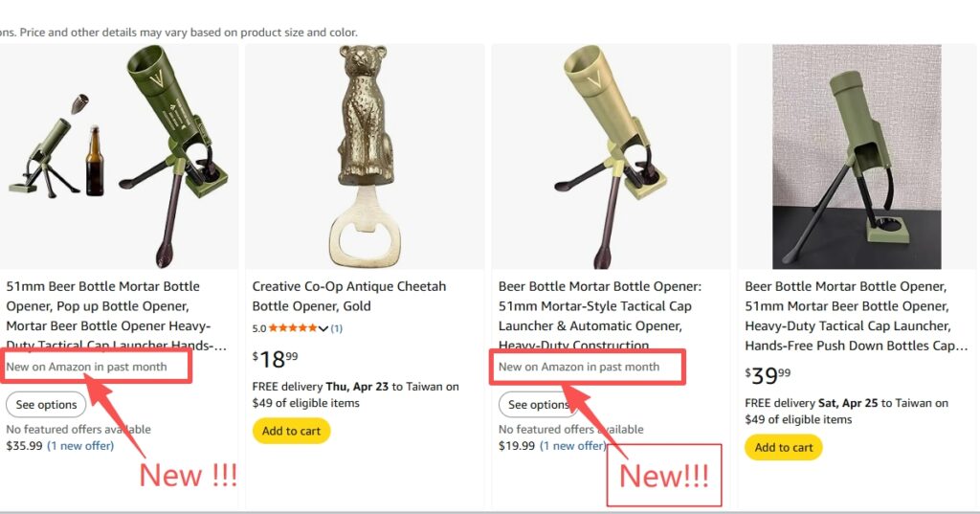The width and height of the screenshot is (980, 514).
Task: Click the five-star rating icons on the cheetah opener
Action: click(x=293, y=328)
